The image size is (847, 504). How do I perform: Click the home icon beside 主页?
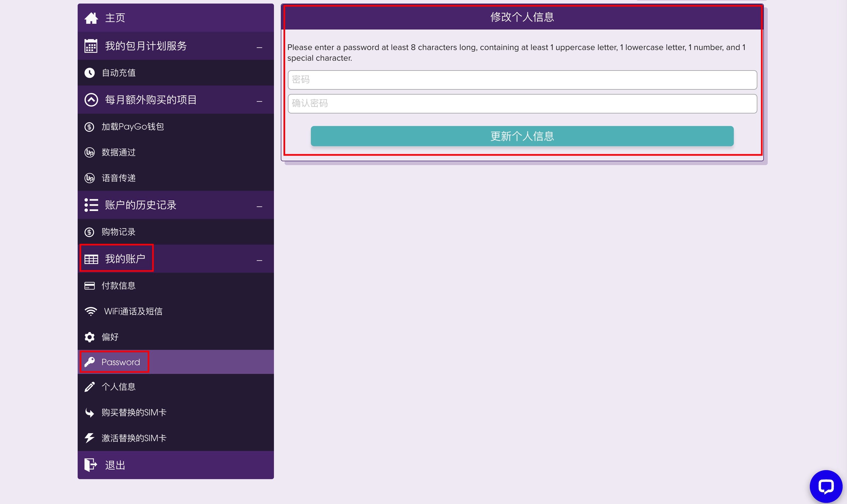pos(91,18)
